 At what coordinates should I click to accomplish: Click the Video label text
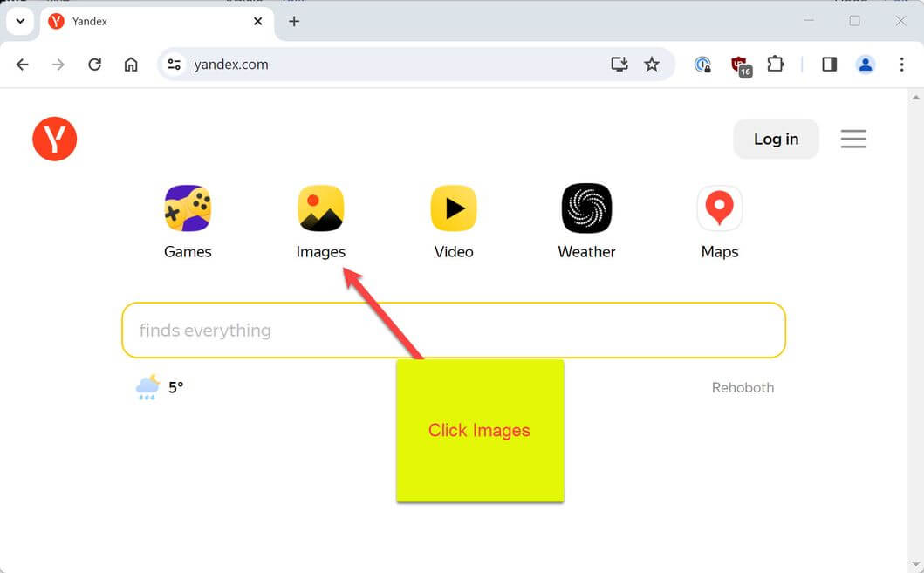pyautogui.click(x=454, y=252)
